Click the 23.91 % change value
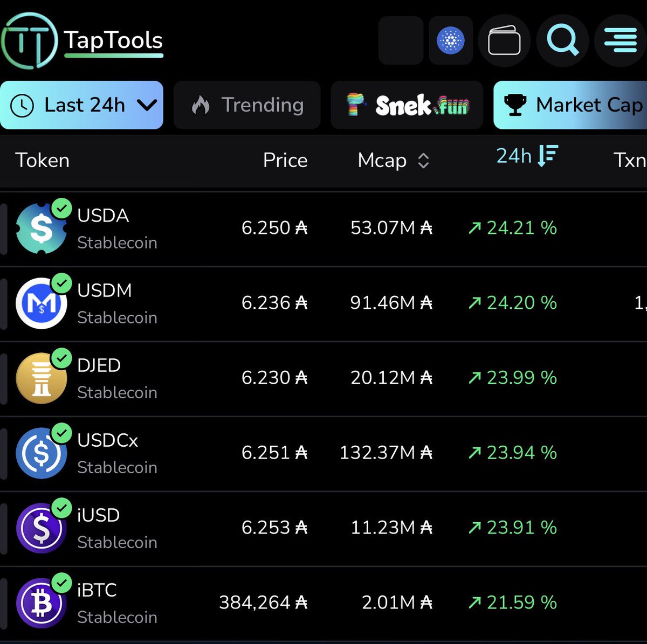Screen dimensions: 647x644 click(x=513, y=528)
